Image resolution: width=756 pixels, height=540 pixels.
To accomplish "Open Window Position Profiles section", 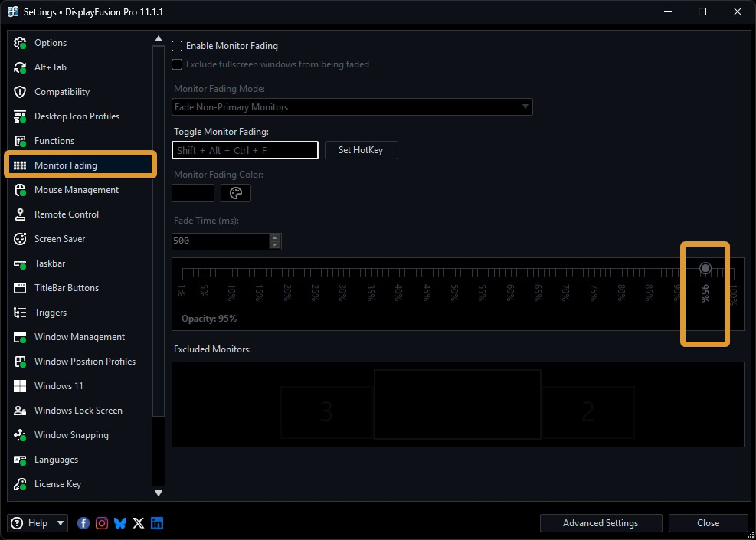I will [80, 362].
